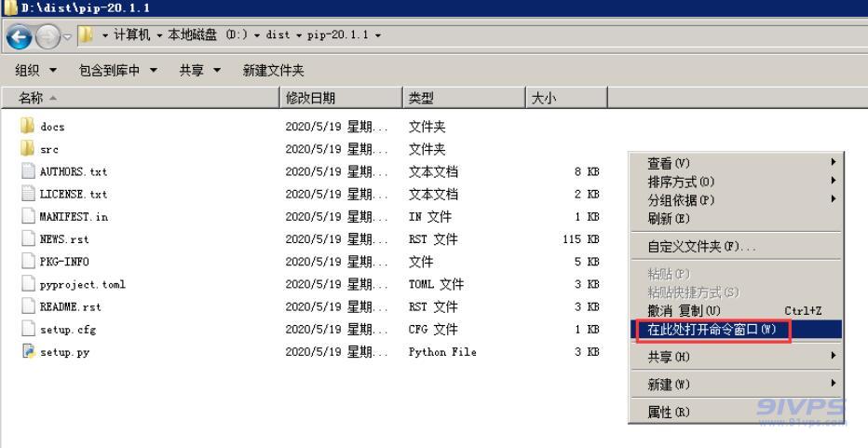
Task: Open the recent locations dropdown arrow
Action: [x=67, y=37]
